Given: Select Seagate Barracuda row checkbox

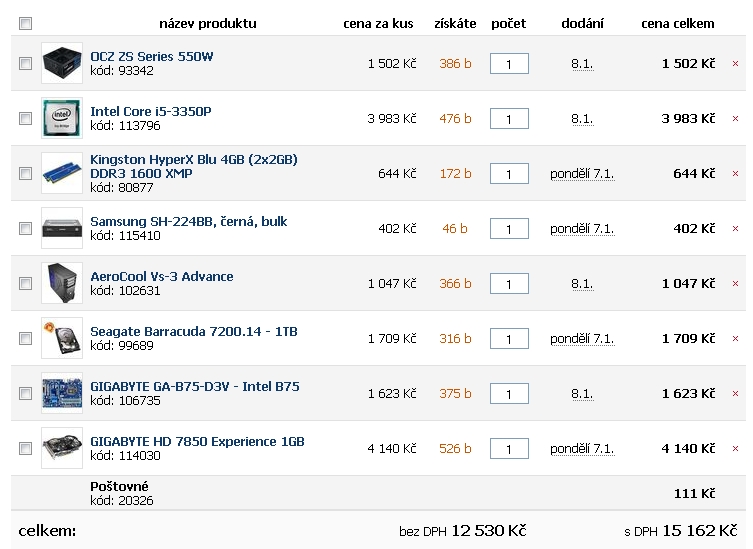Looking at the screenshot, I should coord(25,339).
